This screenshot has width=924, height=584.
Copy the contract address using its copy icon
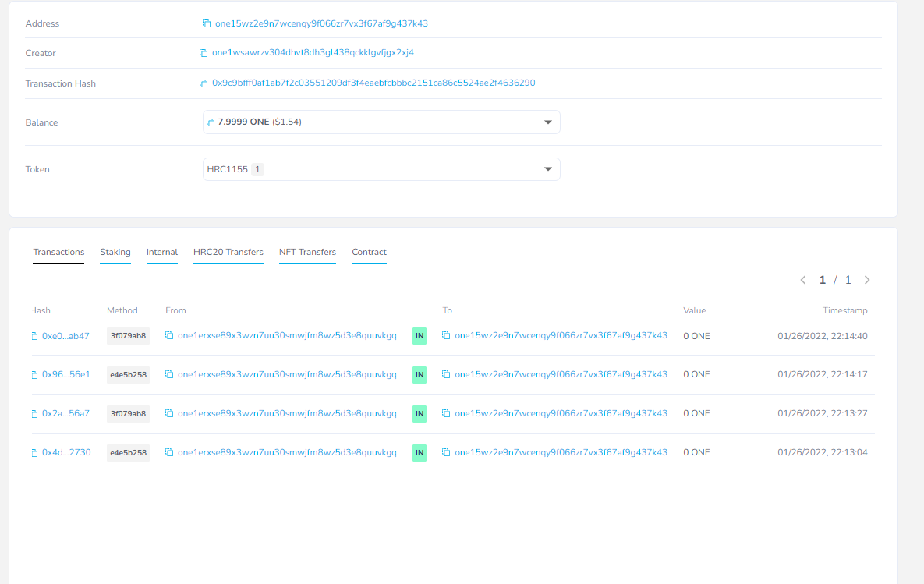[x=207, y=23]
